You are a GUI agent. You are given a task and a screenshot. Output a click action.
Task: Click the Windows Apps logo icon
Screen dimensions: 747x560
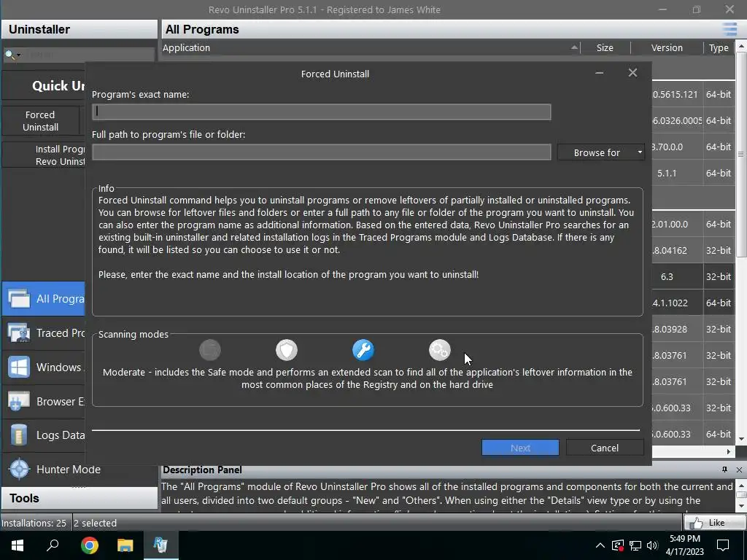point(19,367)
